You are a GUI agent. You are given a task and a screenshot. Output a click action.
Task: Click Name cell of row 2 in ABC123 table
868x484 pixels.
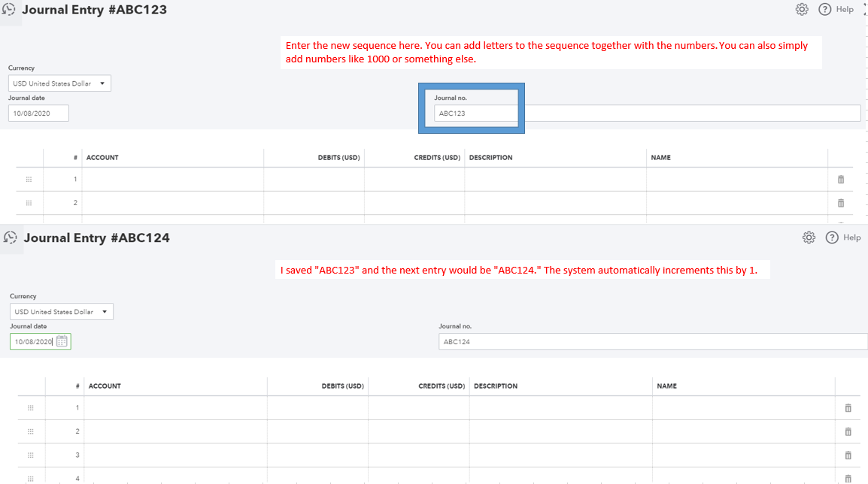737,203
